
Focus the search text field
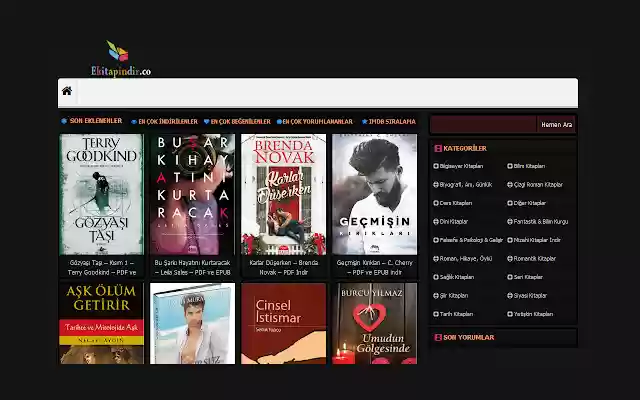(483, 124)
